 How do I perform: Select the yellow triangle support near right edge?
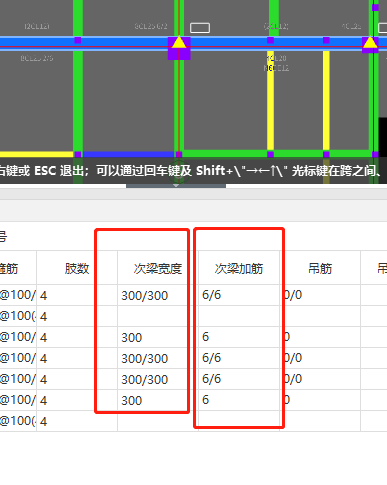tap(370, 42)
